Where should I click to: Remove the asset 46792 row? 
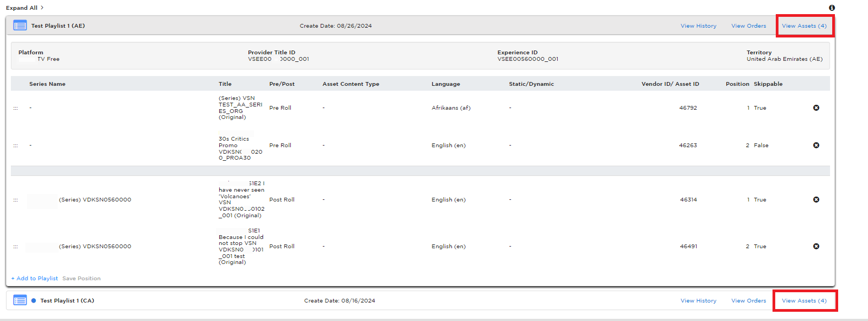point(816,108)
